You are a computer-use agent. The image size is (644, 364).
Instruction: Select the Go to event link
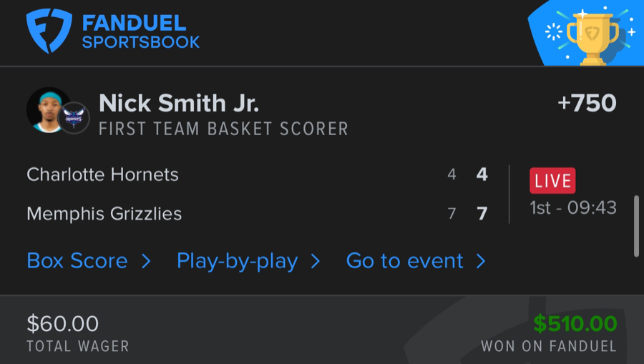point(405,261)
